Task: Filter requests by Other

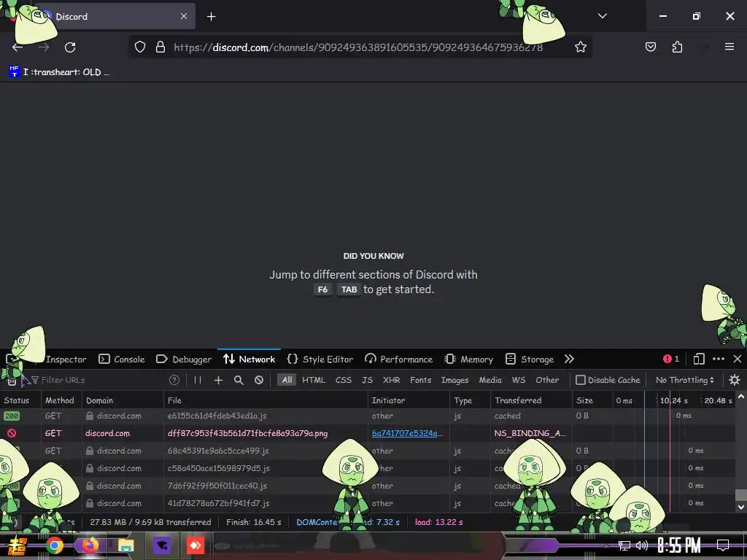Action: coord(547,380)
